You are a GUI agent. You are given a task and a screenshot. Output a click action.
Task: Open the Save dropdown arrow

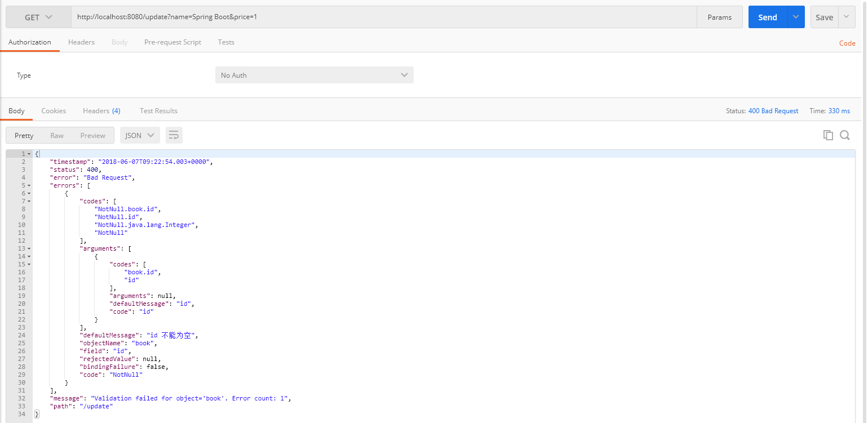tap(846, 17)
